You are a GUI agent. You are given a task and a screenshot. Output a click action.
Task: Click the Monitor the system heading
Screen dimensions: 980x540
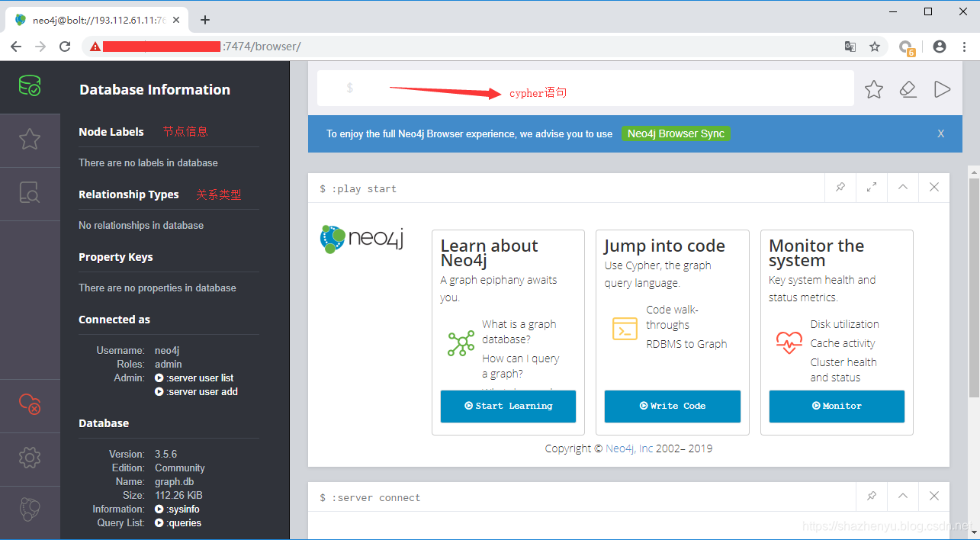[x=816, y=253]
